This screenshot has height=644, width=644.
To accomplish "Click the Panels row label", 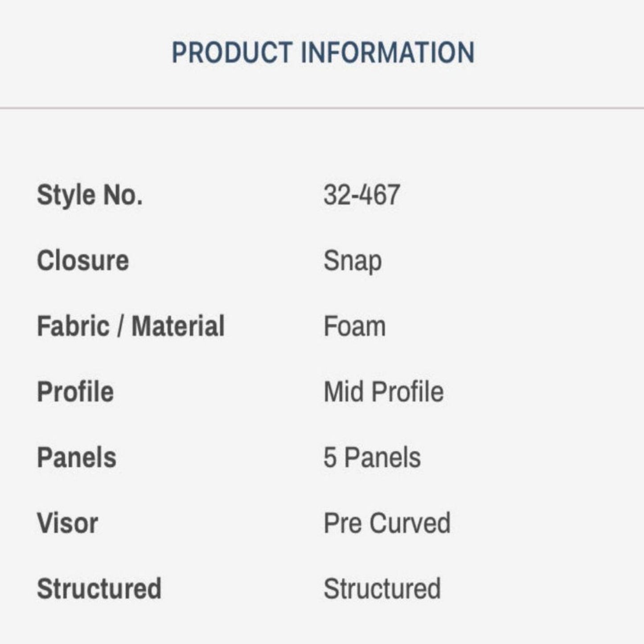I will 77,458.
